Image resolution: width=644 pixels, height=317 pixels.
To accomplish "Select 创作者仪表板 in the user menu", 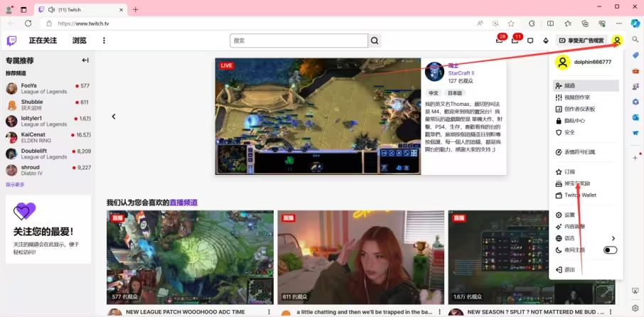I will pos(586,109).
